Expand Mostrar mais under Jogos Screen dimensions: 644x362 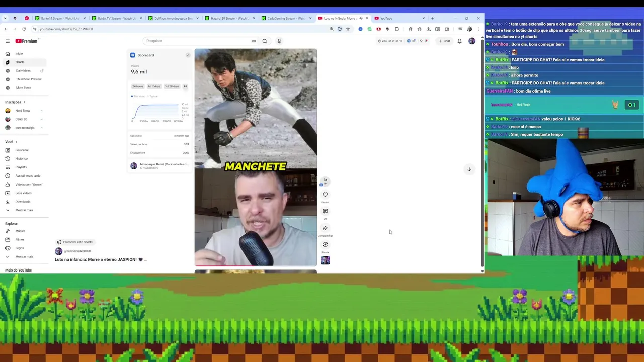pyautogui.click(x=24, y=257)
